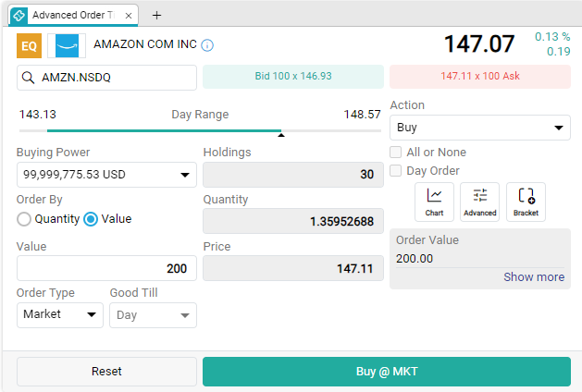Image resolution: width=582 pixels, height=392 pixels.
Task: Add a Bracket order icon
Action: pyautogui.click(x=526, y=202)
